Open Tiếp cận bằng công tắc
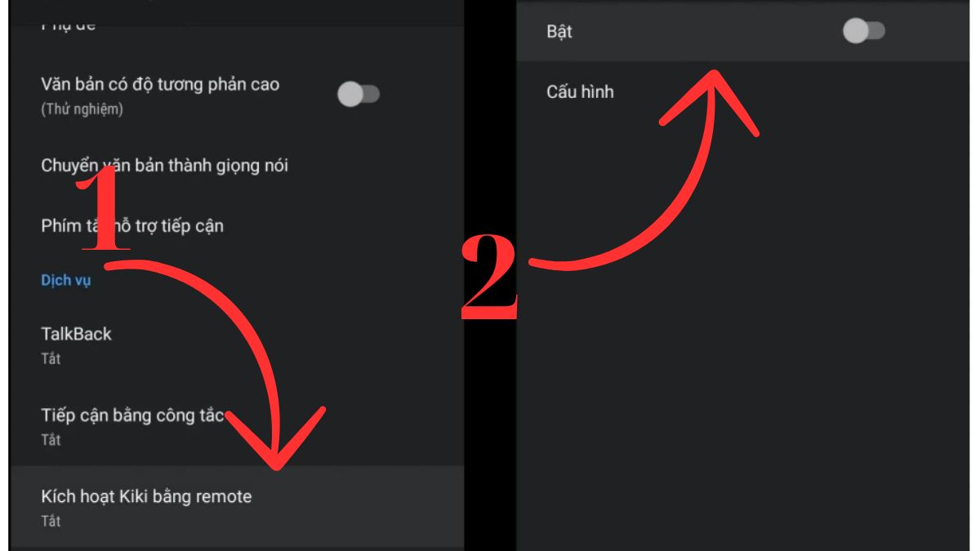 (x=132, y=415)
